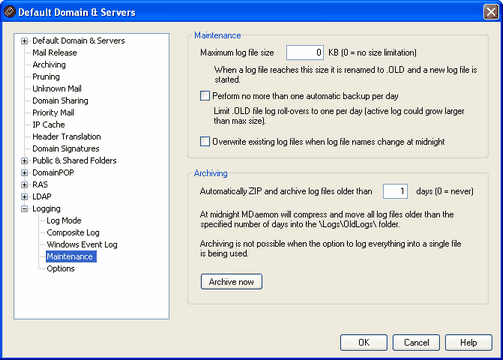Enable one automatic backup per day checkbox
The width and height of the screenshot is (503, 360).
pos(205,96)
